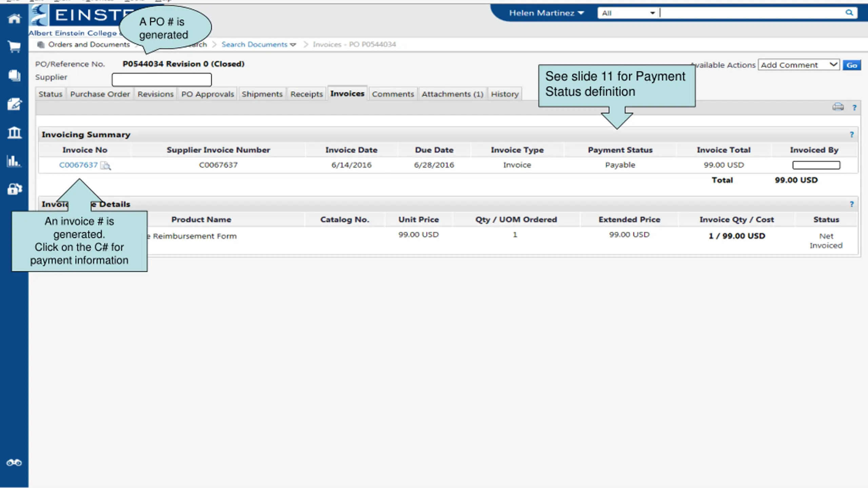Open the reporting bar chart icon
Screen dimensions: 868x488
click(x=14, y=161)
